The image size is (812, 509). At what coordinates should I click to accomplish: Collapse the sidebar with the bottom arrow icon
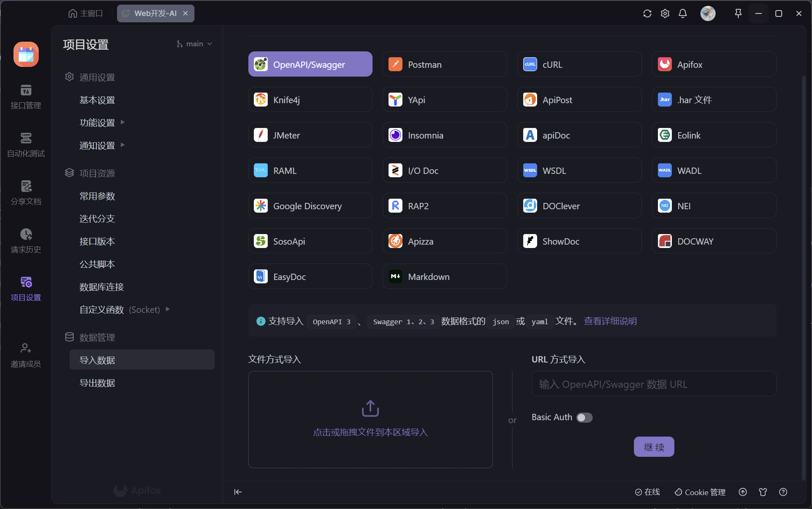(238, 492)
